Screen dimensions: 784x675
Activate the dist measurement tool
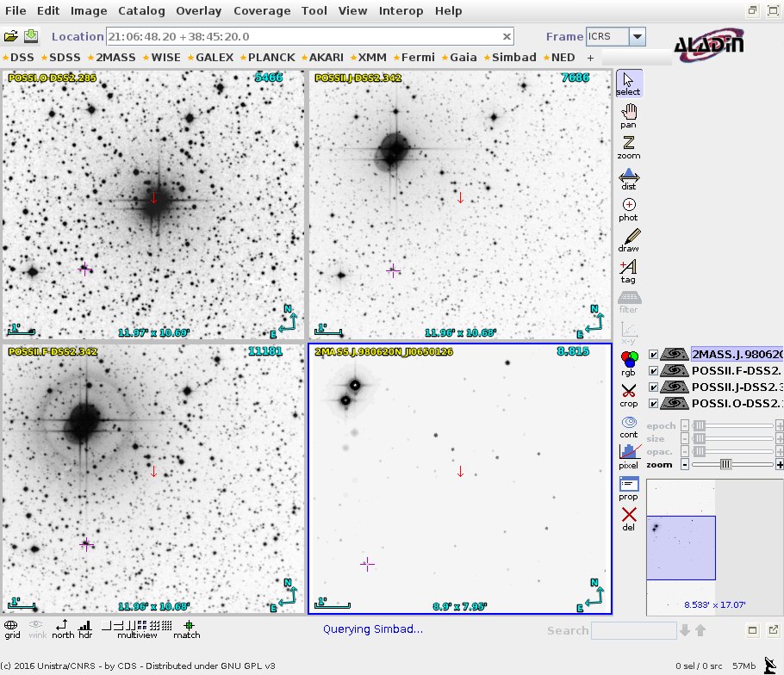[628, 178]
